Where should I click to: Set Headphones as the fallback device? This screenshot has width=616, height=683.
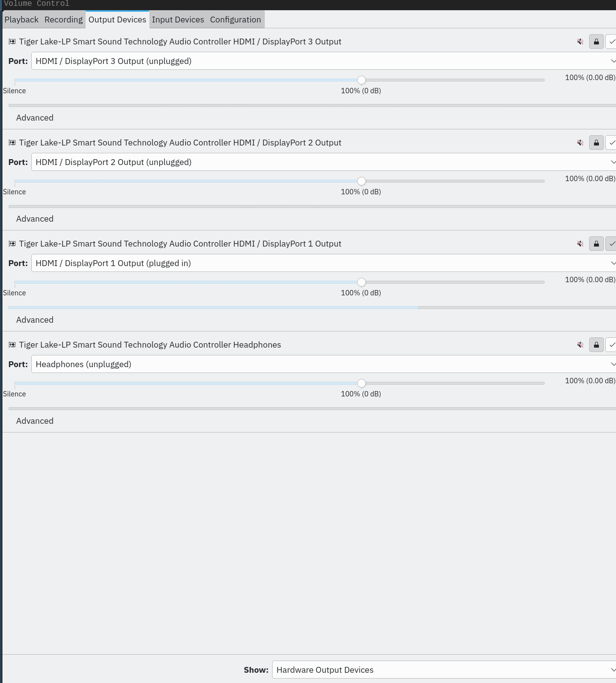[611, 345]
